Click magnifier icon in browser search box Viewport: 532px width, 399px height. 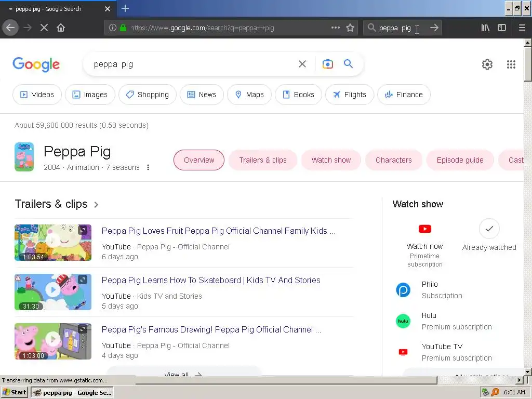[371, 28]
